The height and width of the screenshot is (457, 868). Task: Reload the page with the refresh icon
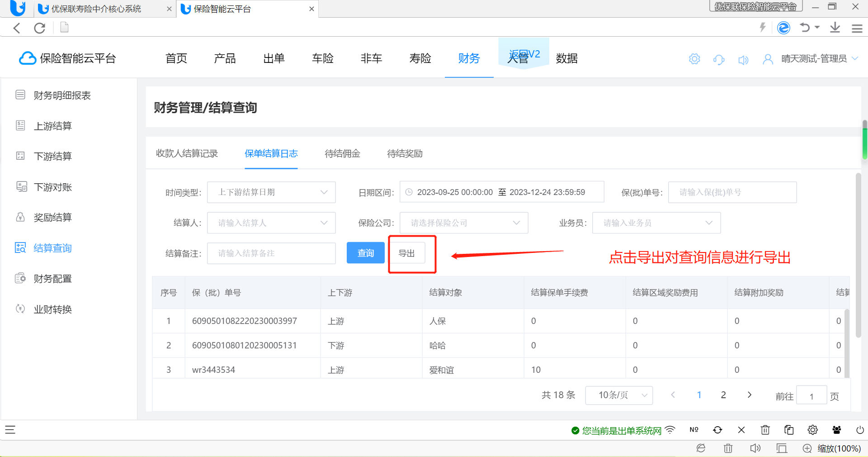pyautogui.click(x=40, y=28)
